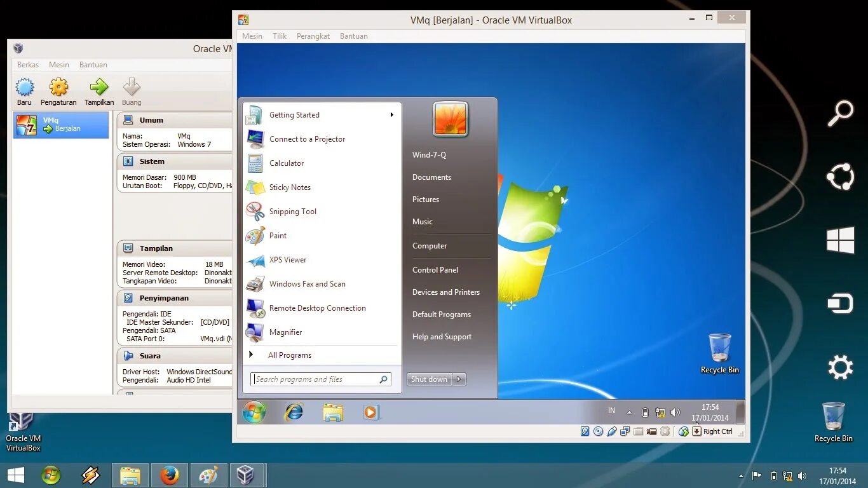Click the Tampilan section header
The height and width of the screenshot is (488, 868).
175,248
